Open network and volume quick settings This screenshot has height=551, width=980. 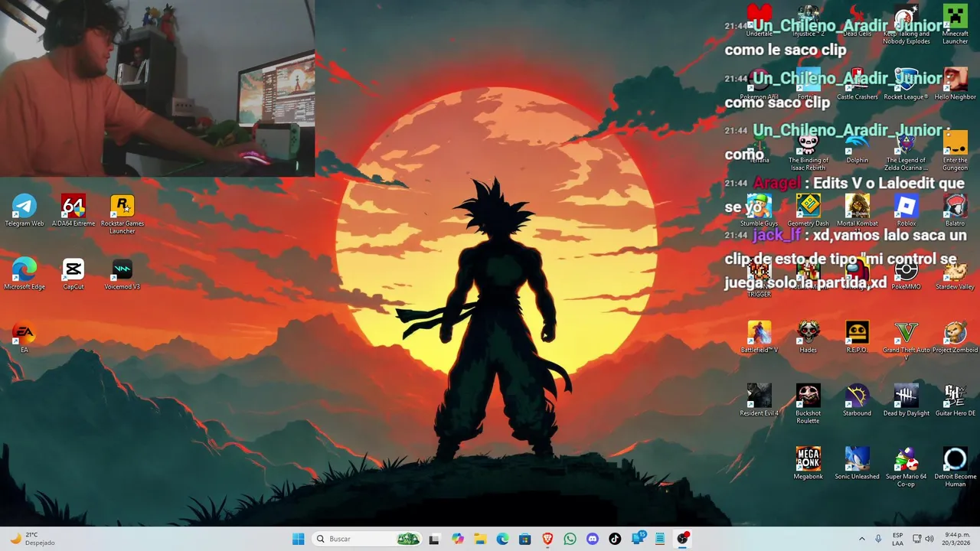click(924, 539)
